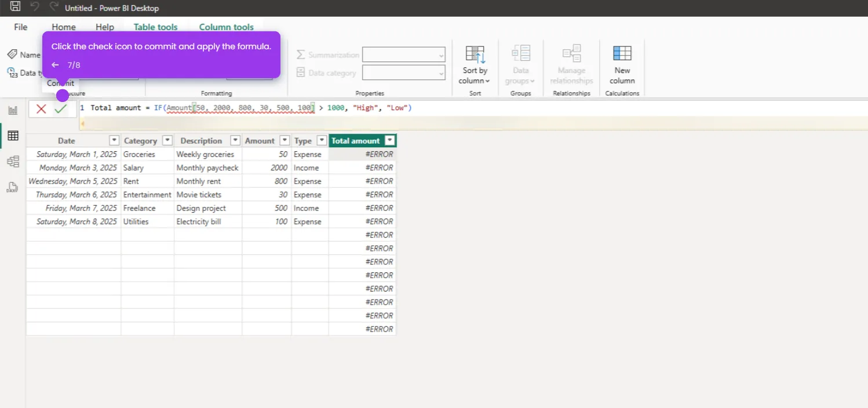
Task: Commit the formula with the green check icon
Action: 61,108
